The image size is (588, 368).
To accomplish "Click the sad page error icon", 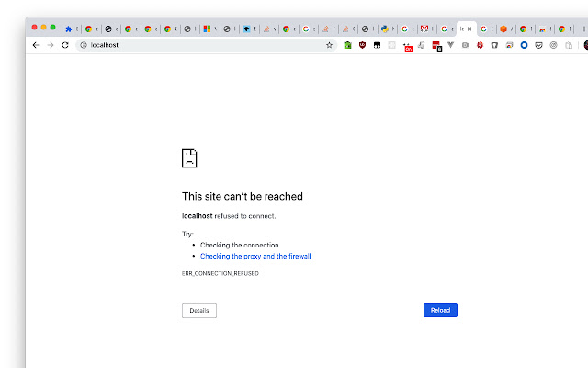I will click(x=189, y=158).
